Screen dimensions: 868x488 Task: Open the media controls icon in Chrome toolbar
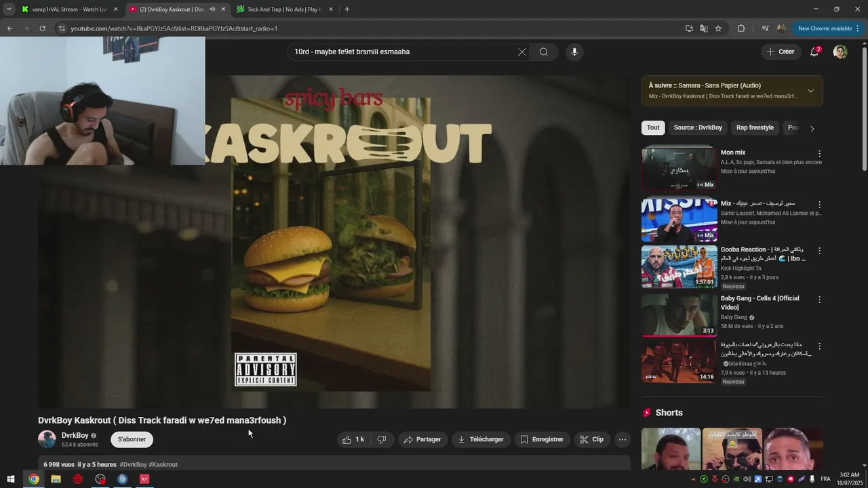pyautogui.click(x=766, y=28)
